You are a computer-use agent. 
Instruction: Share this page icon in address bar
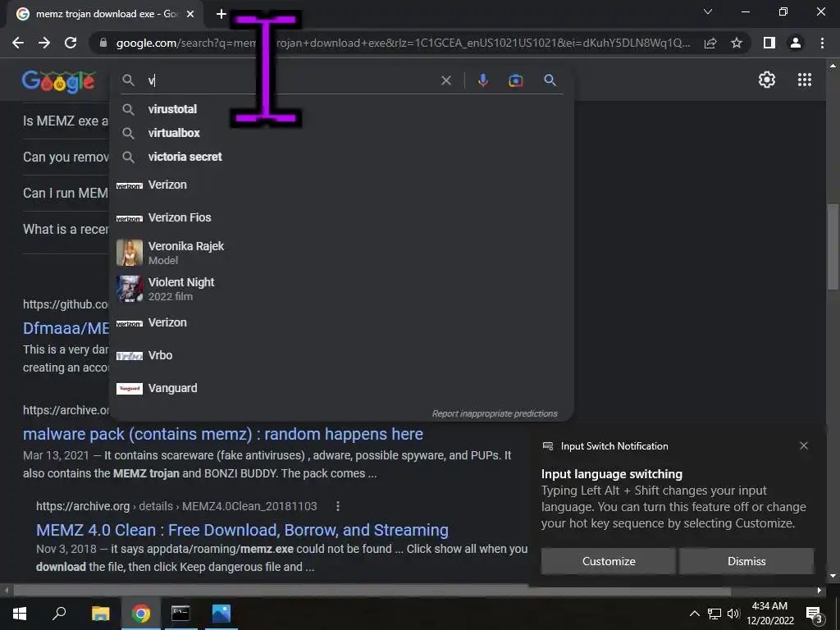click(710, 43)
